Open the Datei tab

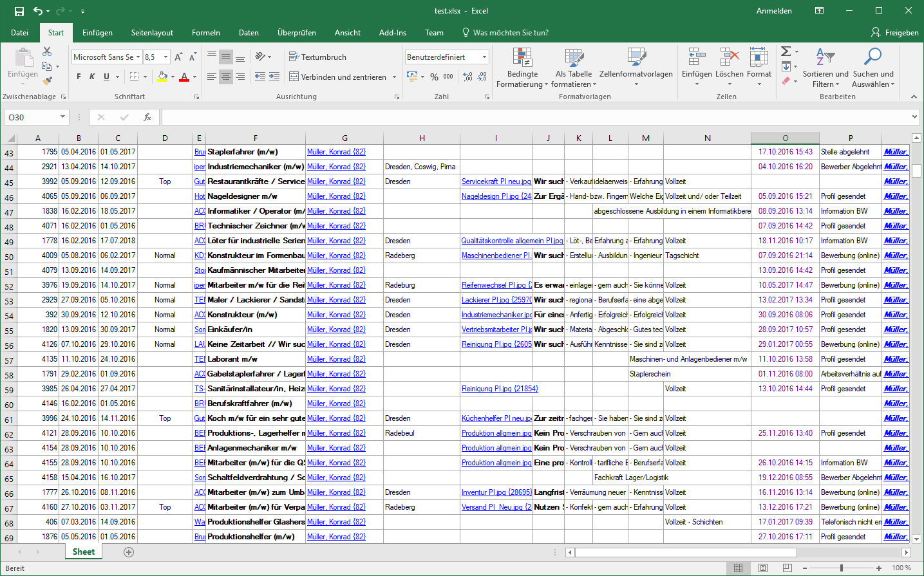coord(19,33)
